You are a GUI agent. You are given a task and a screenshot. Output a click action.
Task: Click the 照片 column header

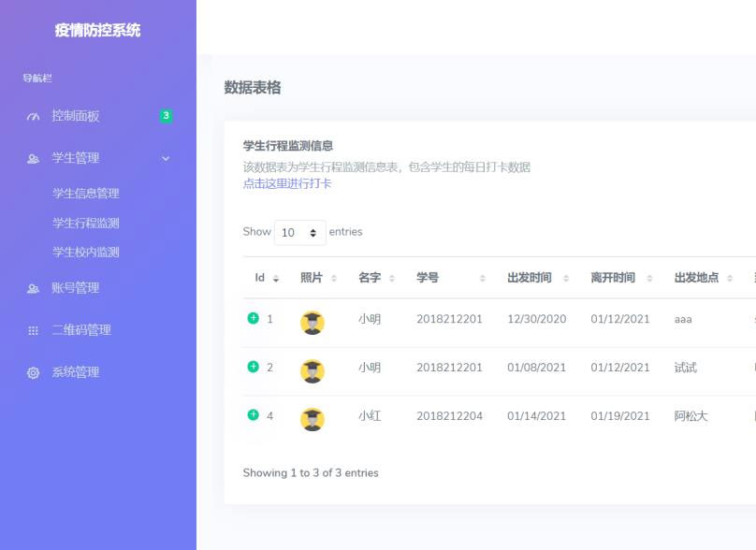[x=312, y=278]
